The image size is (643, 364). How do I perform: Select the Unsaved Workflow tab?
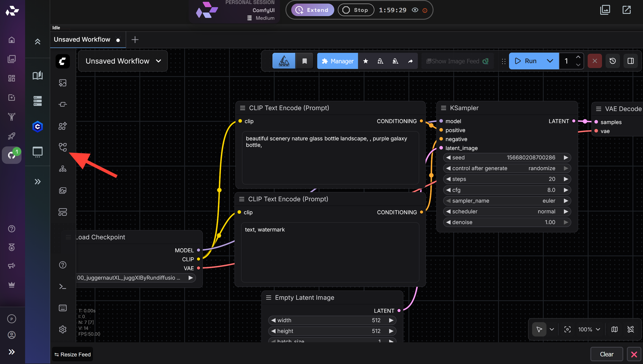[x=82, y=40]
